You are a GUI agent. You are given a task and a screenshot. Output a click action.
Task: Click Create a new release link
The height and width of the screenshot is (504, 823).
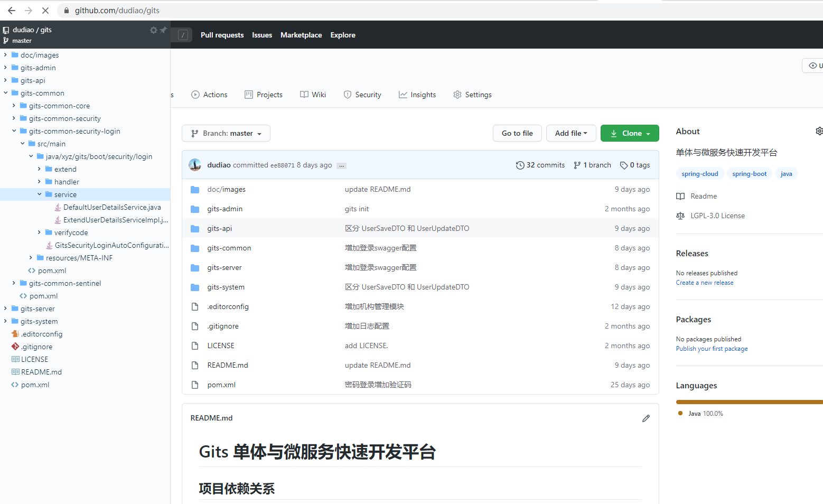(x=705, y=283)
